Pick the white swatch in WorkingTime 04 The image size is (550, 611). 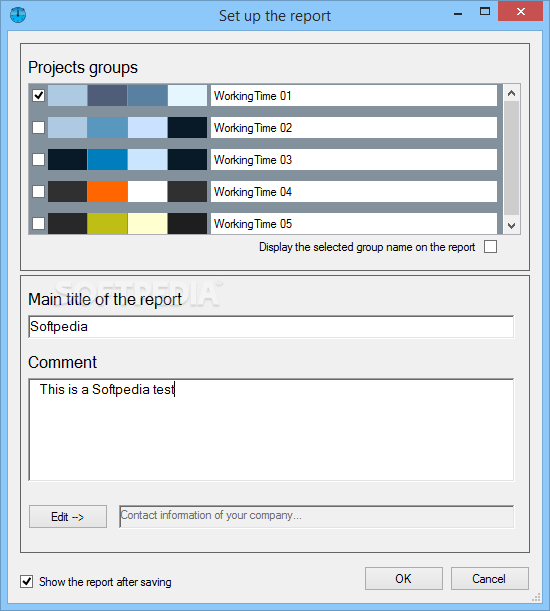[147, 191]
